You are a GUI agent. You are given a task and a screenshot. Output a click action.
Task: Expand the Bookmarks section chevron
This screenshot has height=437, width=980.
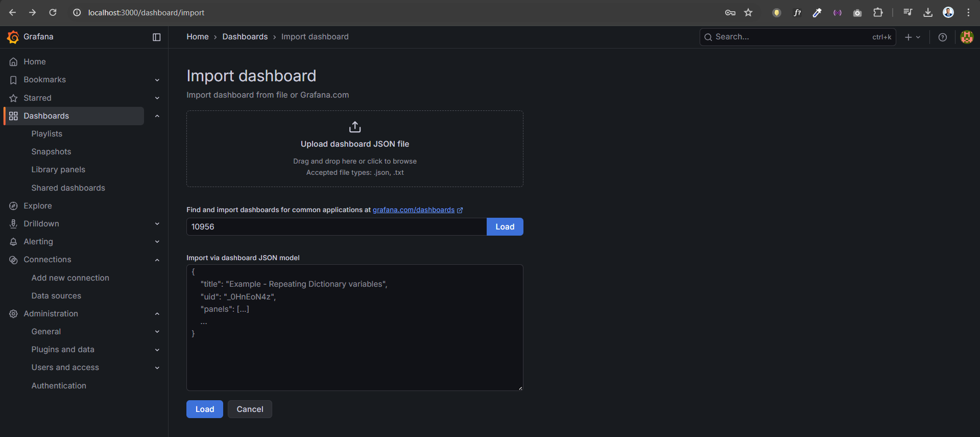[x=157, y=80]
